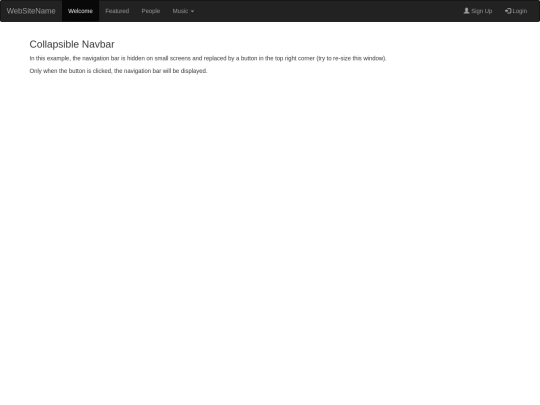Click the login arrow icon
The image size is (540, 405).
(x=508, y=11)
